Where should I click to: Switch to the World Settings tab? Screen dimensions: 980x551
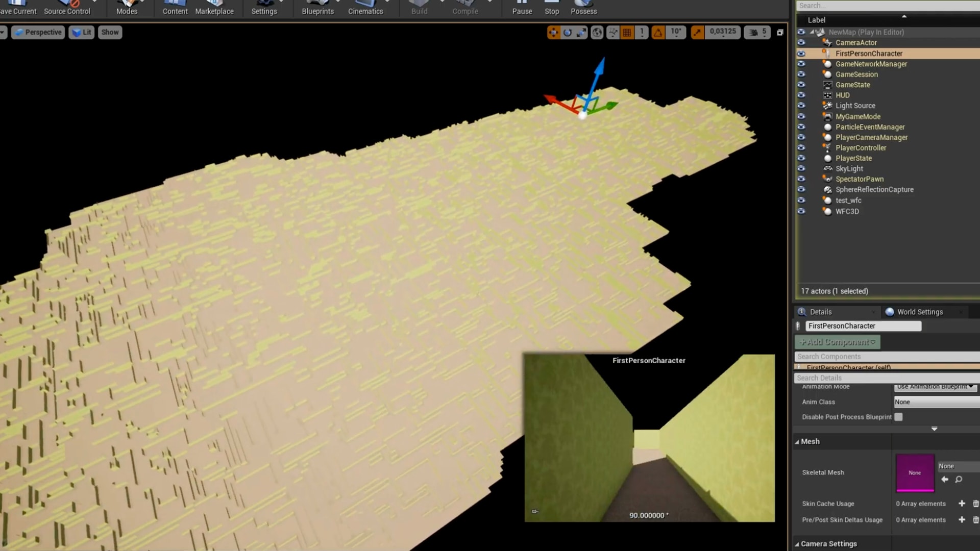[920, 312]
